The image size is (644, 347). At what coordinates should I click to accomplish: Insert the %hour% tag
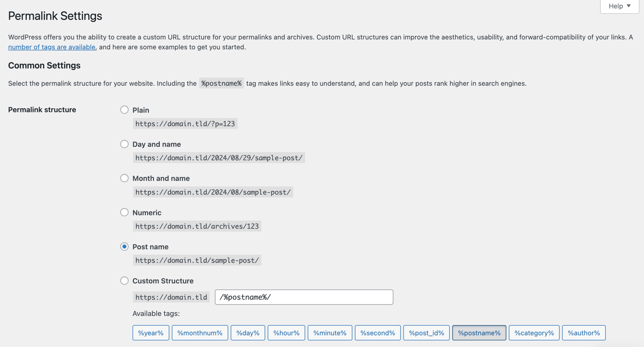pos(286,332)
